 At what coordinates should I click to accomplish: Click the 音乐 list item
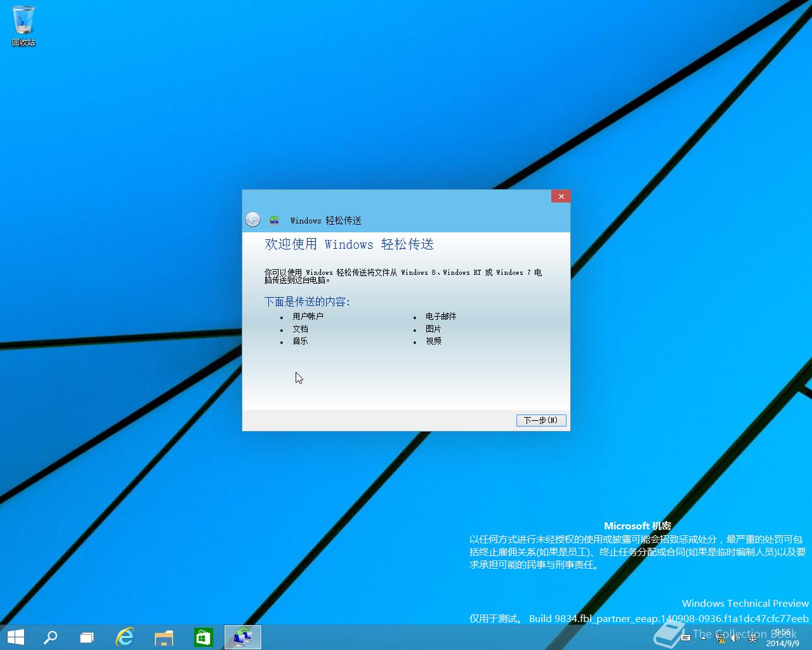[x=300, y=341]
